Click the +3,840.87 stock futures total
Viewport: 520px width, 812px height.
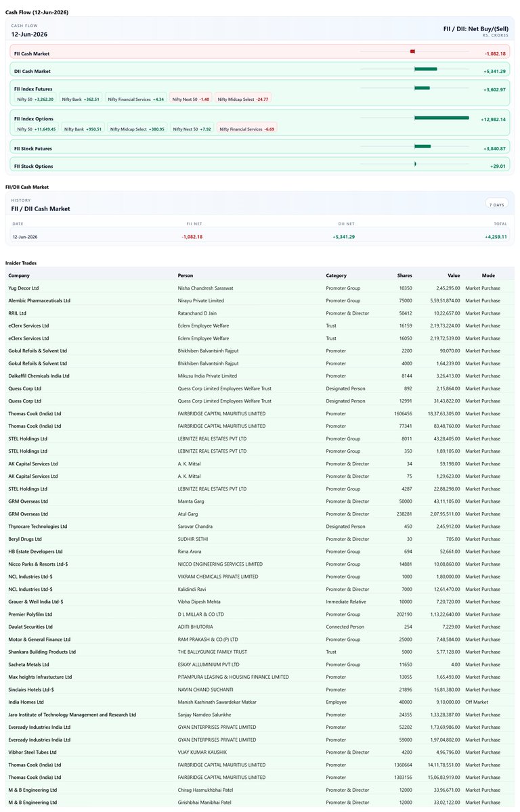point(494,149)
